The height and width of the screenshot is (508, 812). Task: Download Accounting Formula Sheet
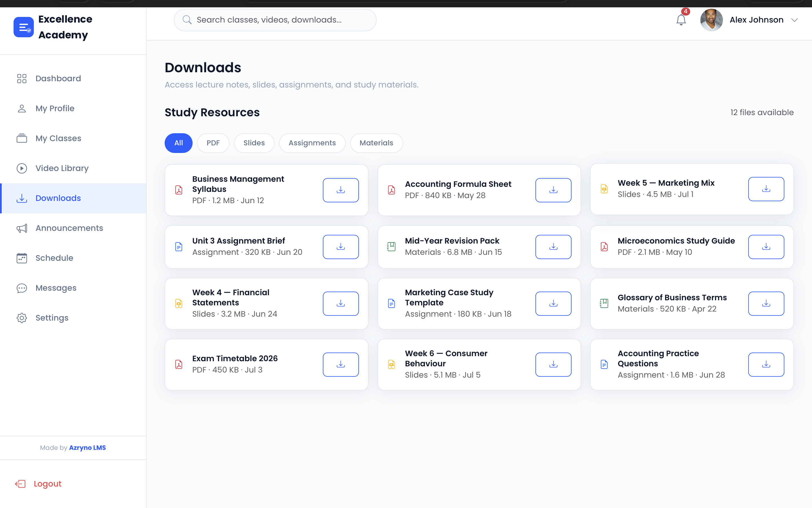553,190
